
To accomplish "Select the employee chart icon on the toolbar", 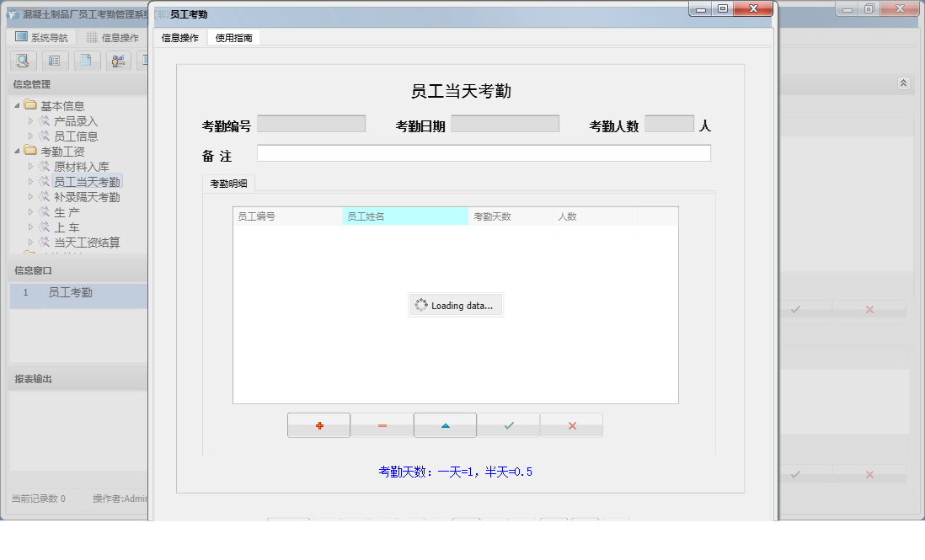I will (x=118, y=61).
